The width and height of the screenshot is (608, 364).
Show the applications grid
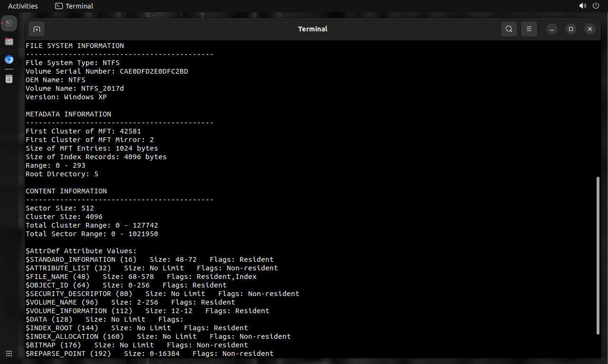click(x=9, y=354)
